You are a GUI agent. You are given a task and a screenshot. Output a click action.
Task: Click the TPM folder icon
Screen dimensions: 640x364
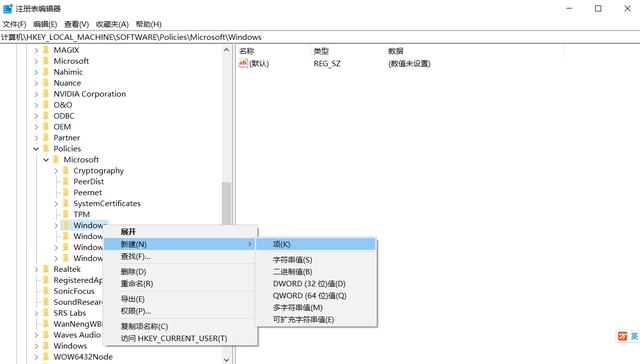[x=66, y=214]
